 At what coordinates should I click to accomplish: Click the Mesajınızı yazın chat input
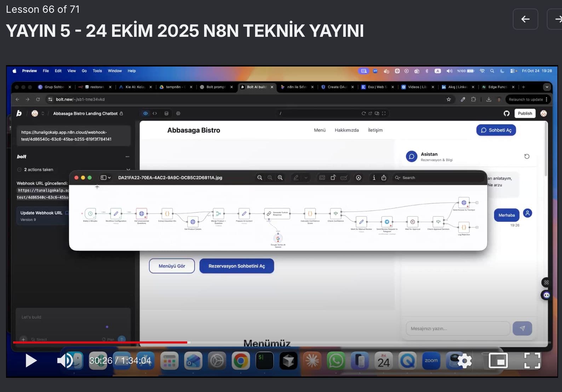[458, 329]
